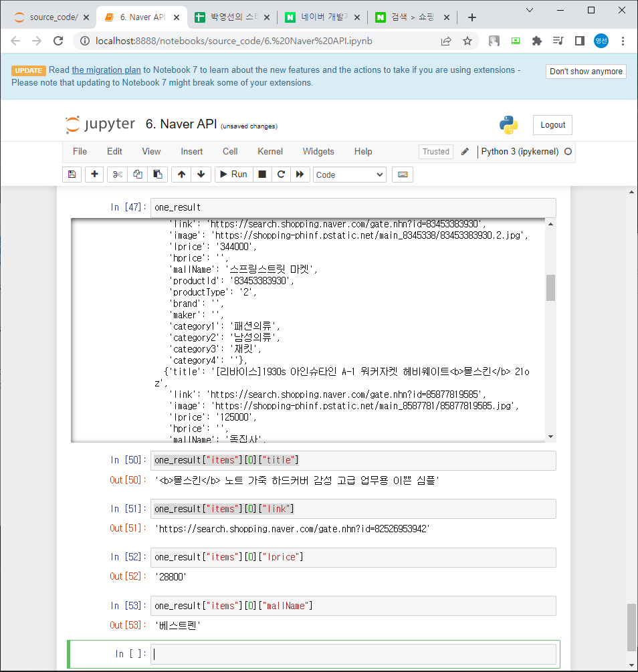This screenshot has height=672, width=638.
Task: Bookmark this page with star icon
Action: [467, 41]
